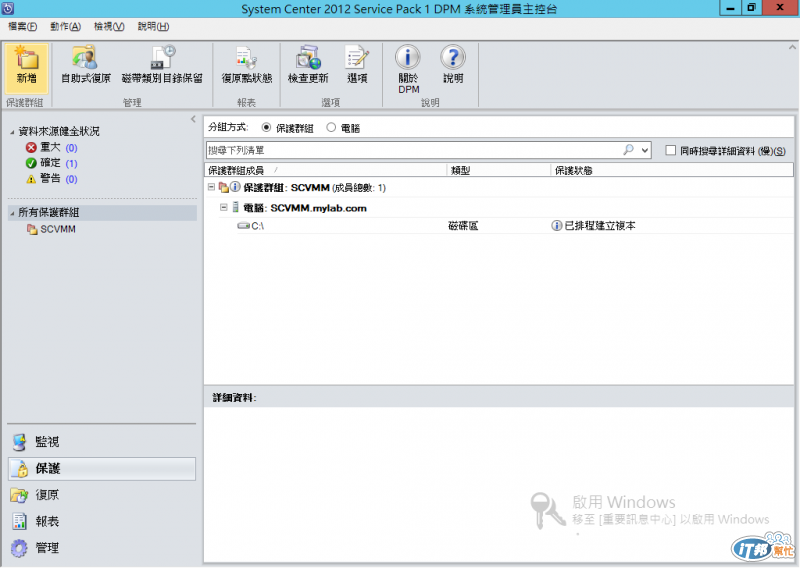Click the 復原 recovery folder icon

19,495
